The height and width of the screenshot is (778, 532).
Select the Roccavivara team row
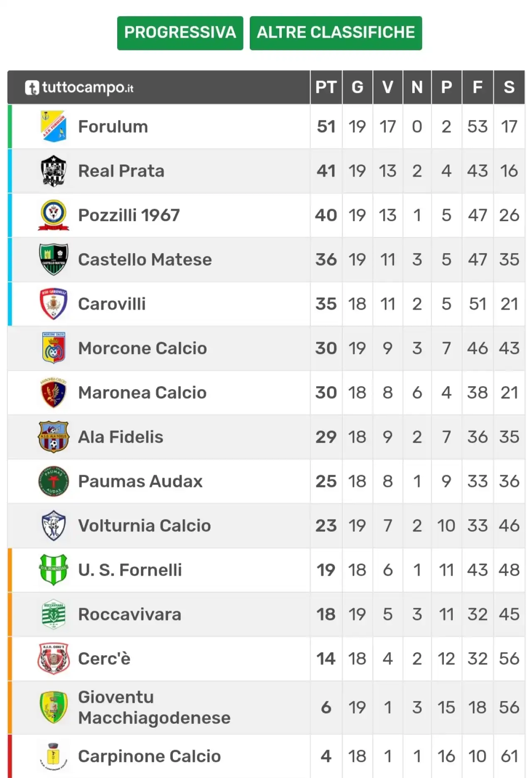pyautogui.click(x=266, y=614)
